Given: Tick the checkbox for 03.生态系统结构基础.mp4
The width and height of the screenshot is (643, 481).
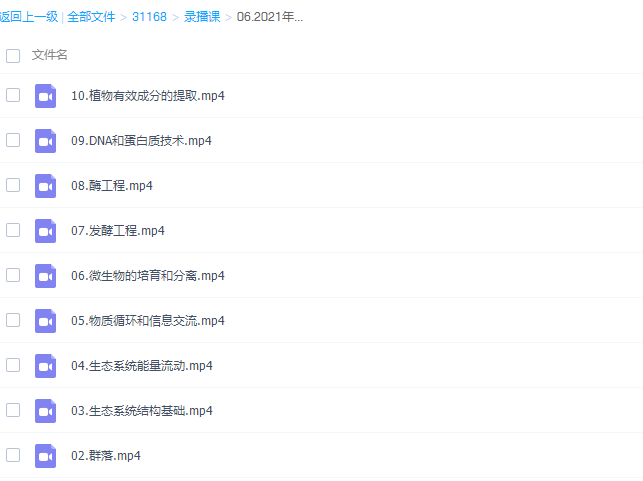Looking at the screenshot, I should tap(13, 410).
